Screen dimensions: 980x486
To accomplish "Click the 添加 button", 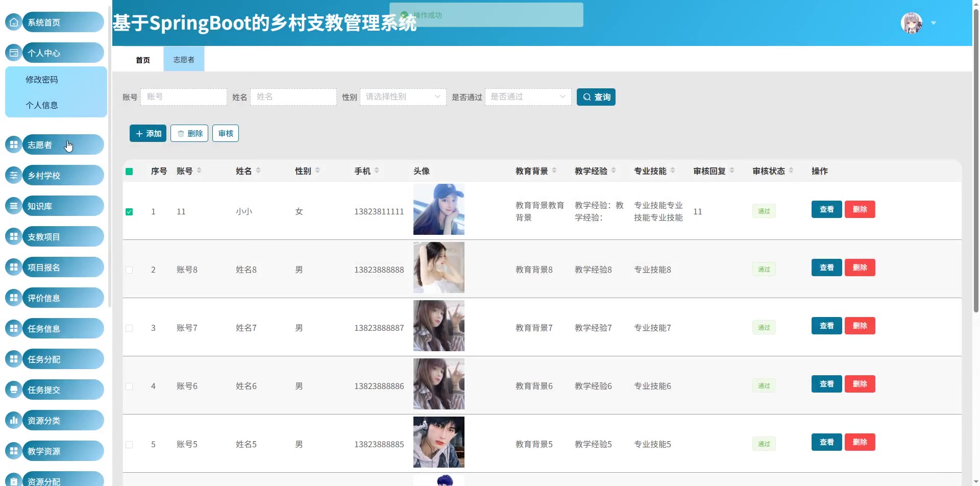I will tap(148, 133).
